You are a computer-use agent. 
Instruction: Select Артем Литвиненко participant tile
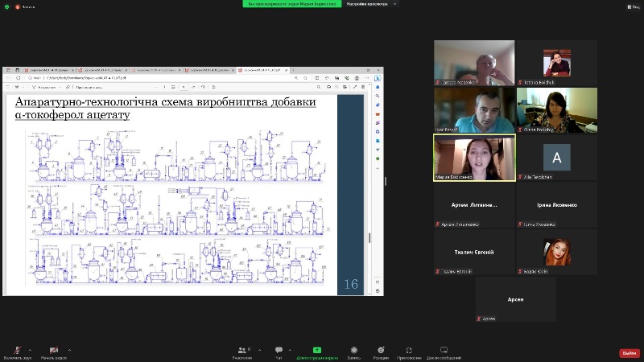[474, 205]
